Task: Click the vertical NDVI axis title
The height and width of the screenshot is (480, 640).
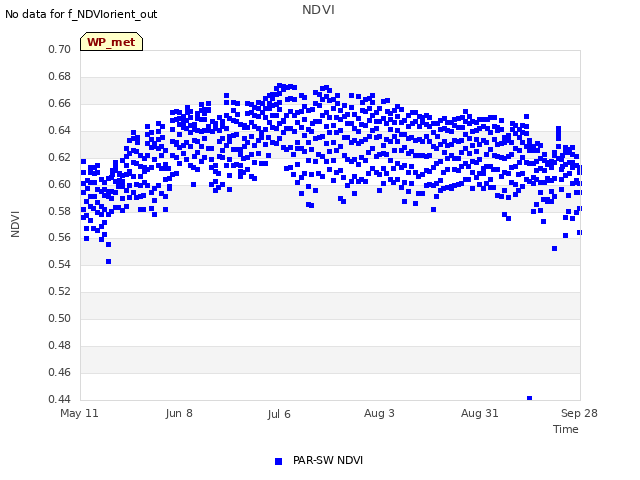Action: [x=15, y=224]
